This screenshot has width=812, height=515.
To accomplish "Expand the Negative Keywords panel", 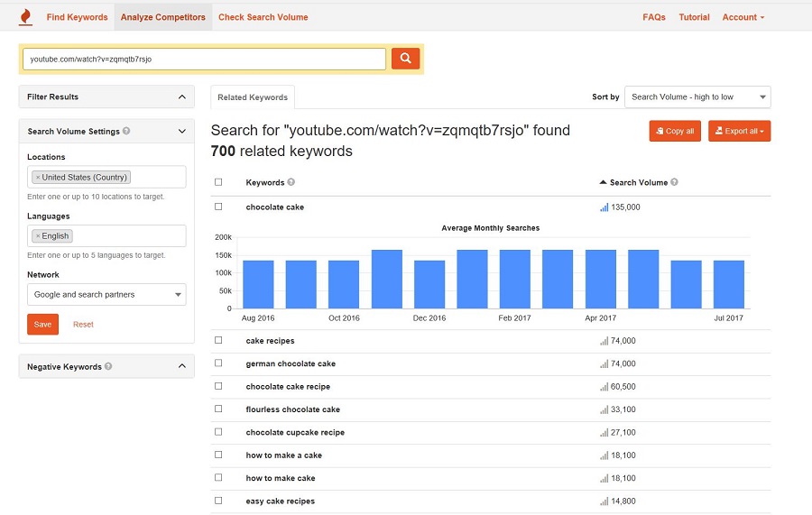I will click(106, 366).
